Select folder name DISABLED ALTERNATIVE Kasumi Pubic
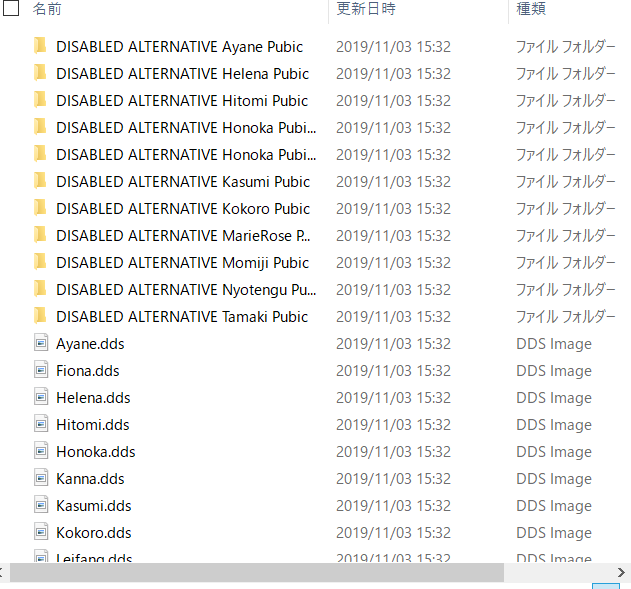Screen dimensions: 631x589 click(183, 181)
